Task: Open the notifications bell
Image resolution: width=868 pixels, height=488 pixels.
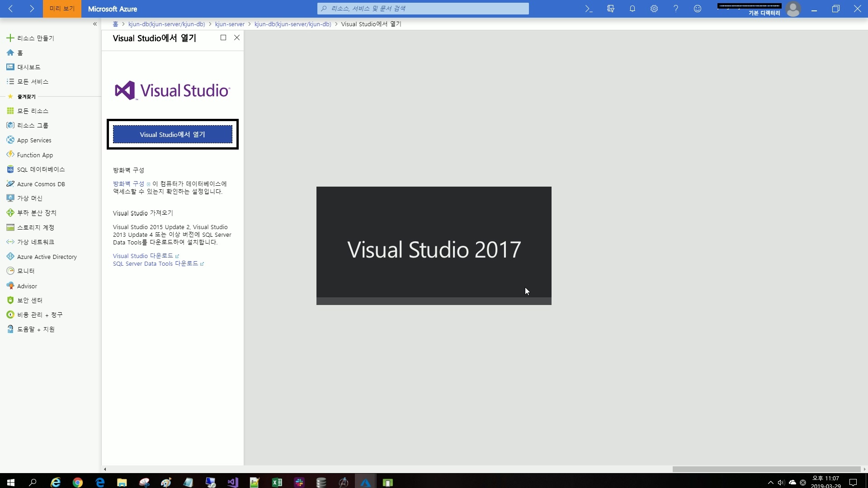Action: point(632,9)
